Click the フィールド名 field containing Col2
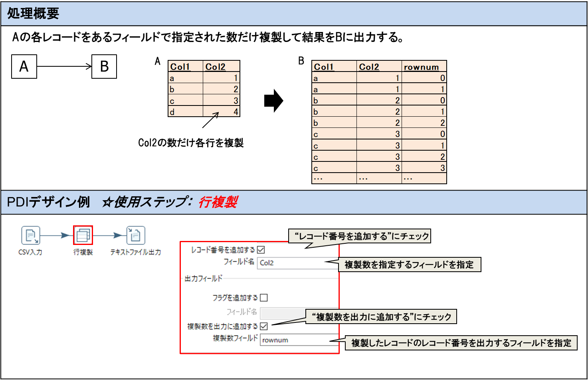588x380 pixels. 298,263
